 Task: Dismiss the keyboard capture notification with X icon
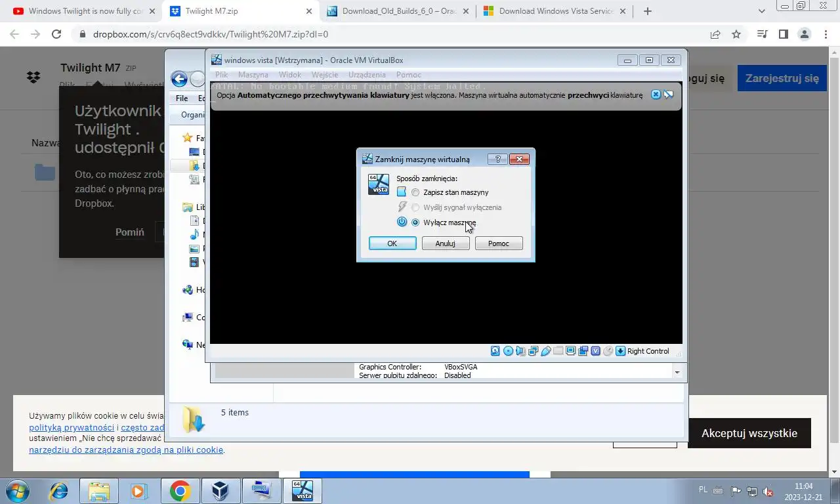tap(656, 94)
